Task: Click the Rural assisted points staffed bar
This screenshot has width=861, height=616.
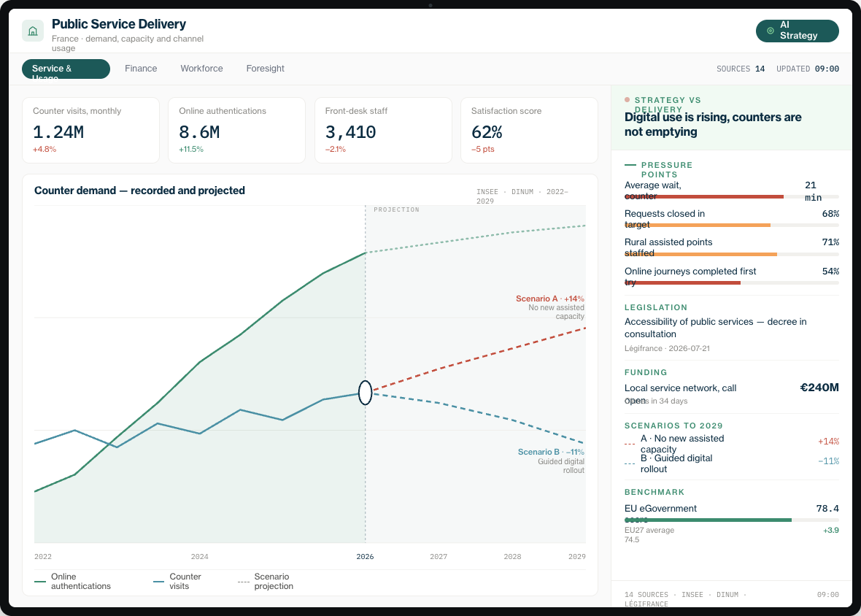Action: point(731,254)
